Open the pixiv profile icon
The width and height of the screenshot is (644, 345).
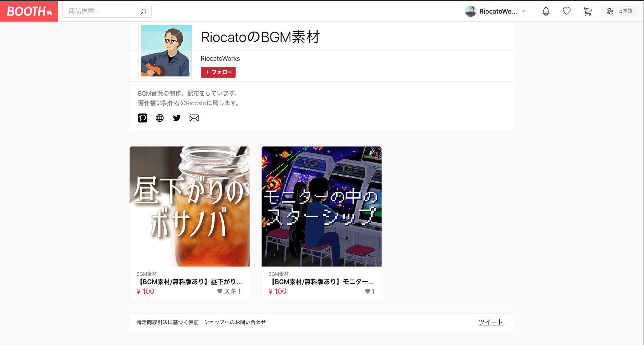tap(142, 118)
